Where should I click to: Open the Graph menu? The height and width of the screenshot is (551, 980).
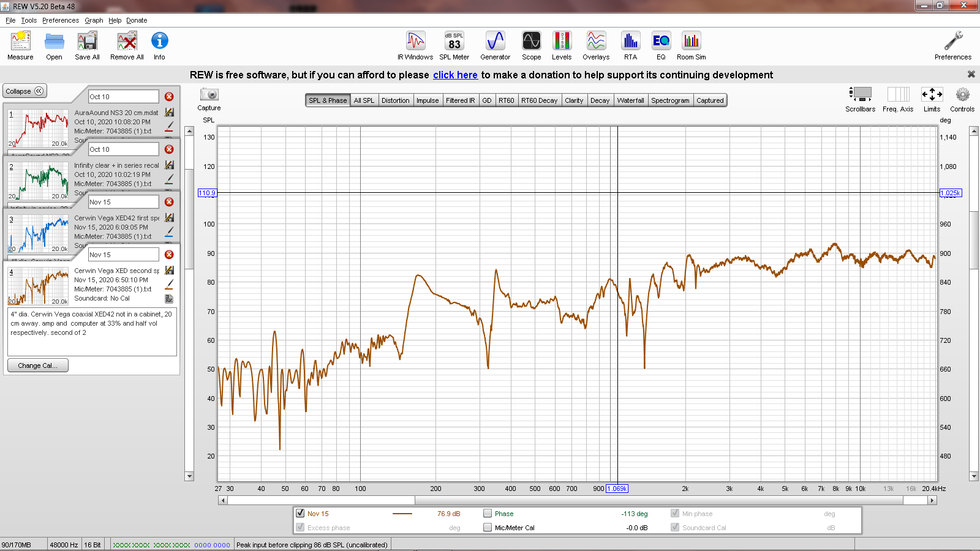(94, 20)
